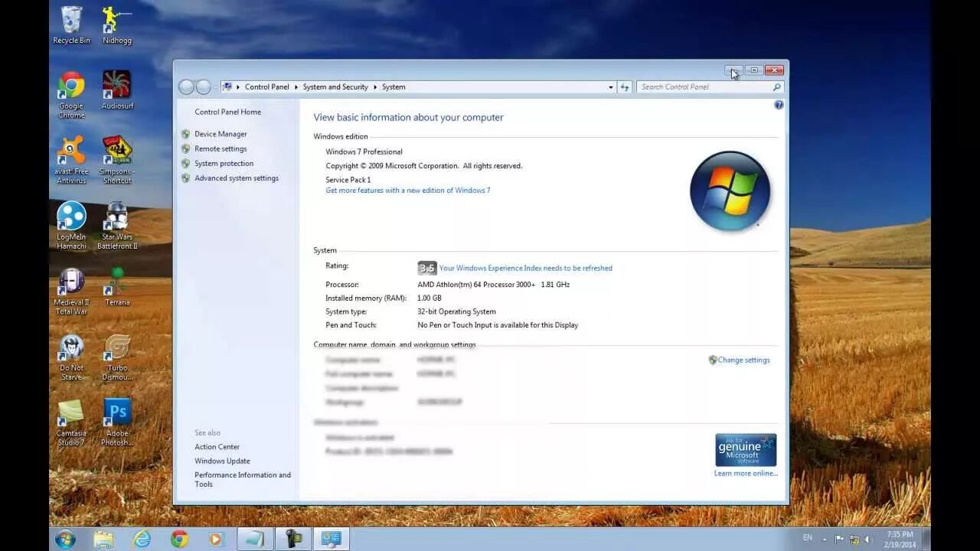
Task: Open Action Center under See also
Action: point(217,447)
